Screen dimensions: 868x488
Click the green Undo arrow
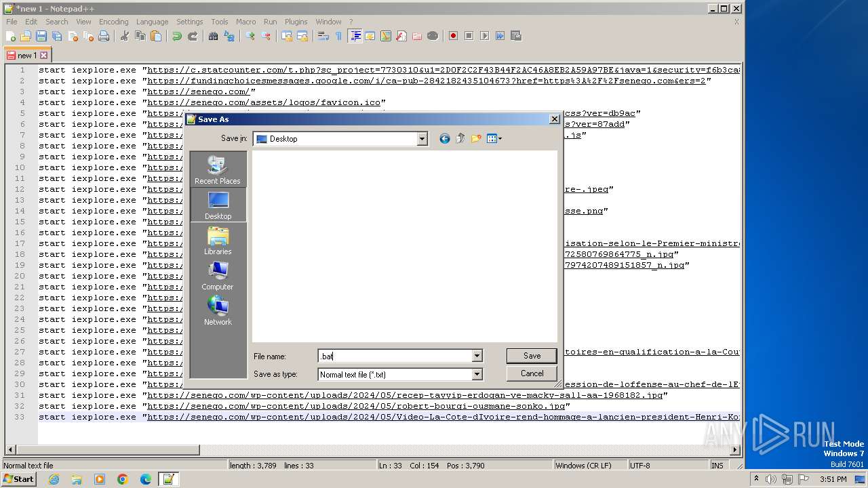click(x=177, y=36)
